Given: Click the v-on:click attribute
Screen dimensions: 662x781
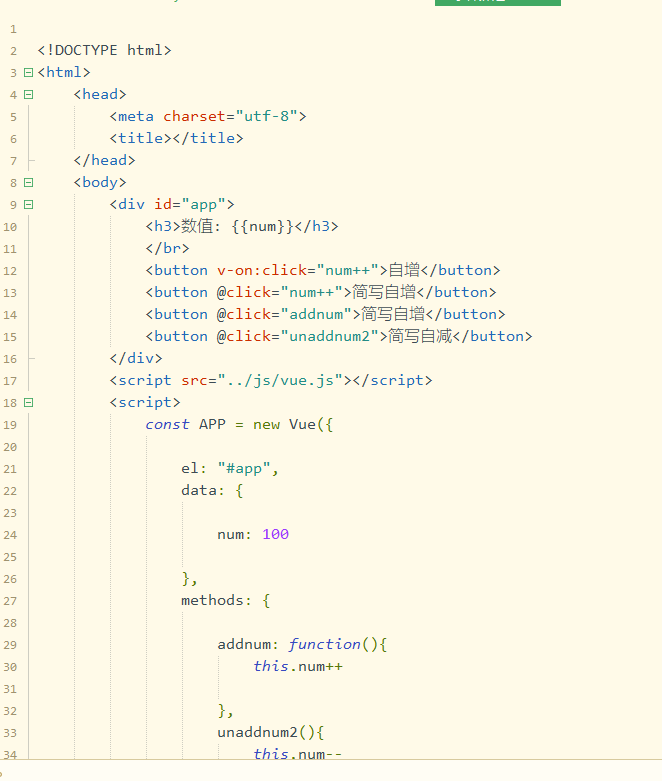Looking at the screenshot, I should coord(262,270).
